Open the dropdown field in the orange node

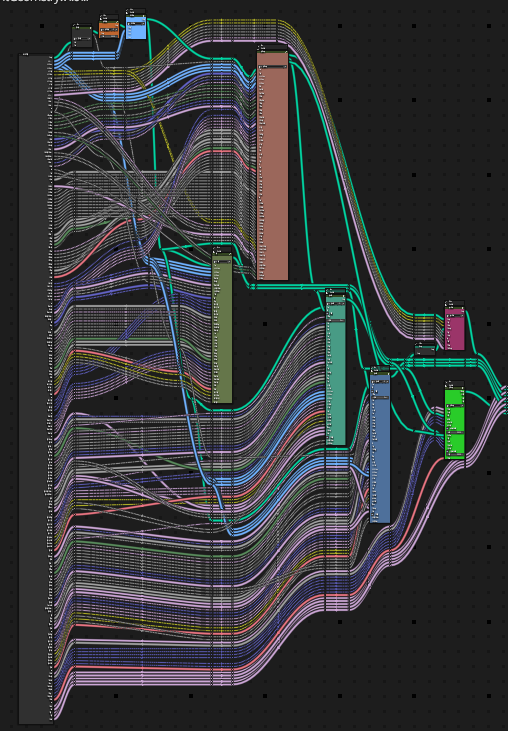coord(109,29)
